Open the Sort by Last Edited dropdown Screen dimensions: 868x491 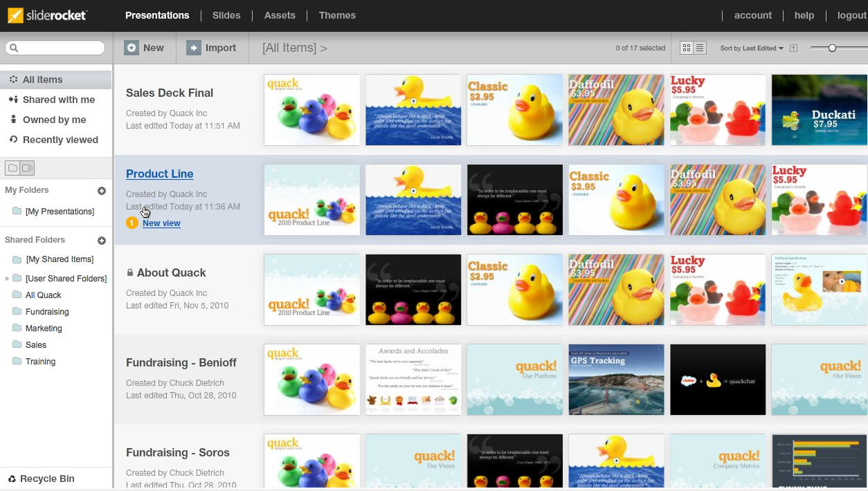(x=752, y=48)
